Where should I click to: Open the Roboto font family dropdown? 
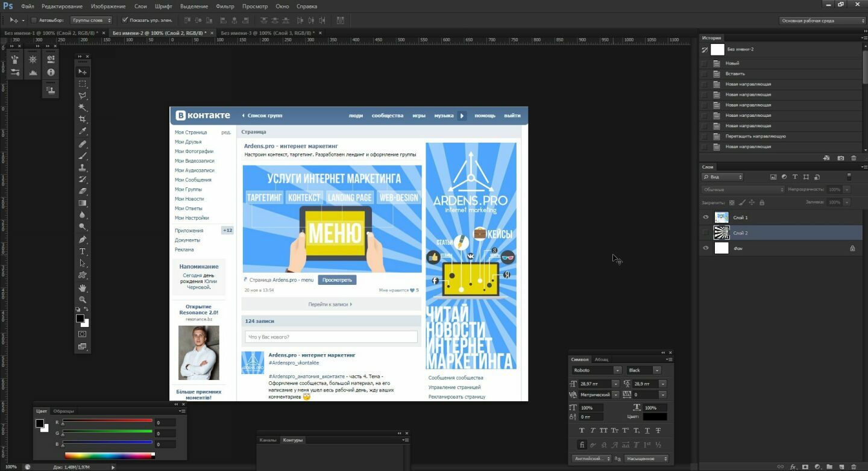pyautogui.click(x=617, y=370)
